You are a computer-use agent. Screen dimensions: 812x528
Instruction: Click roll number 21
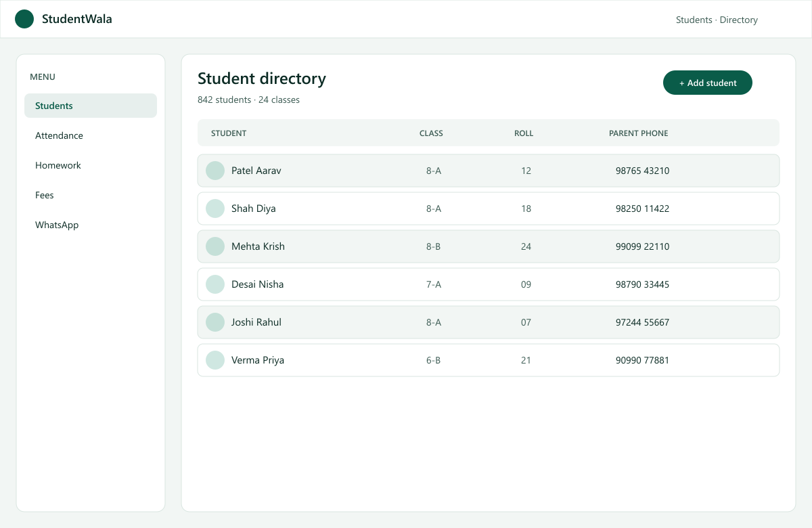pos(526,360)
